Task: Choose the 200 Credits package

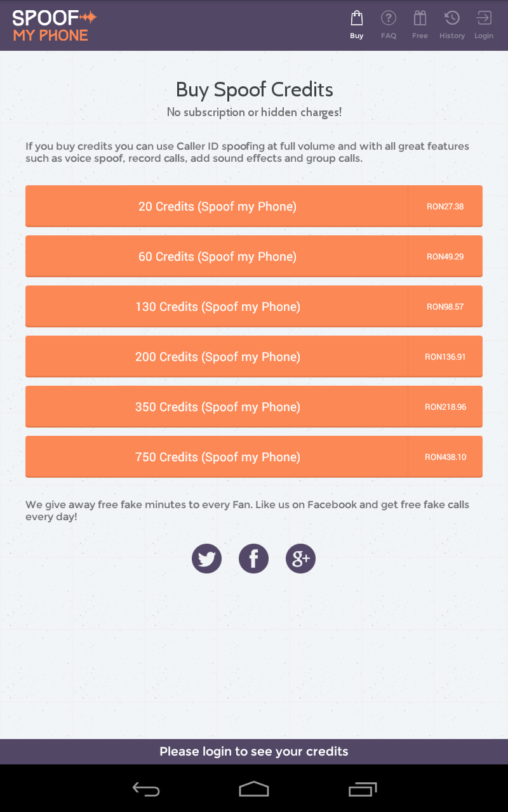Action: pyautogui.click(x=217, y=357)
